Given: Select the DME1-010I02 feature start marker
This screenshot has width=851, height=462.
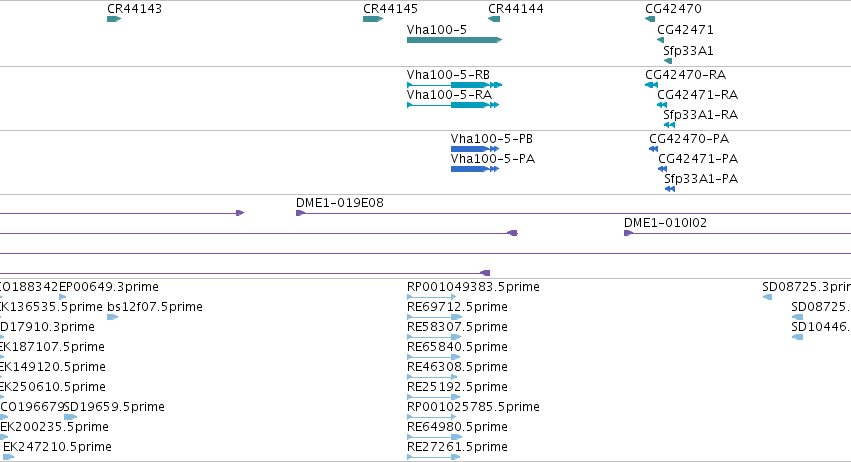Looking at the screenshot, I should pos(628,233).
